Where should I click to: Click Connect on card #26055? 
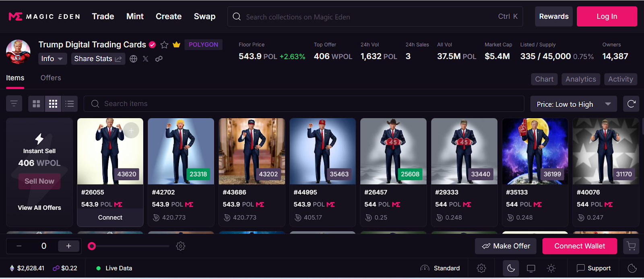coord(110,217)
